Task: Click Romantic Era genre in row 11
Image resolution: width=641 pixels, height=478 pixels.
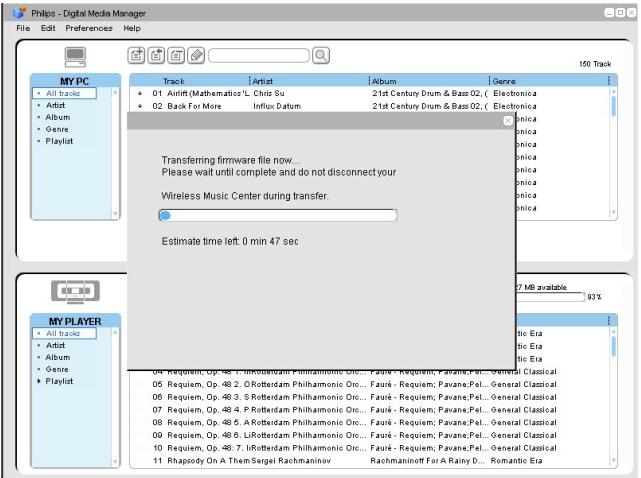Action: (516, 460)
